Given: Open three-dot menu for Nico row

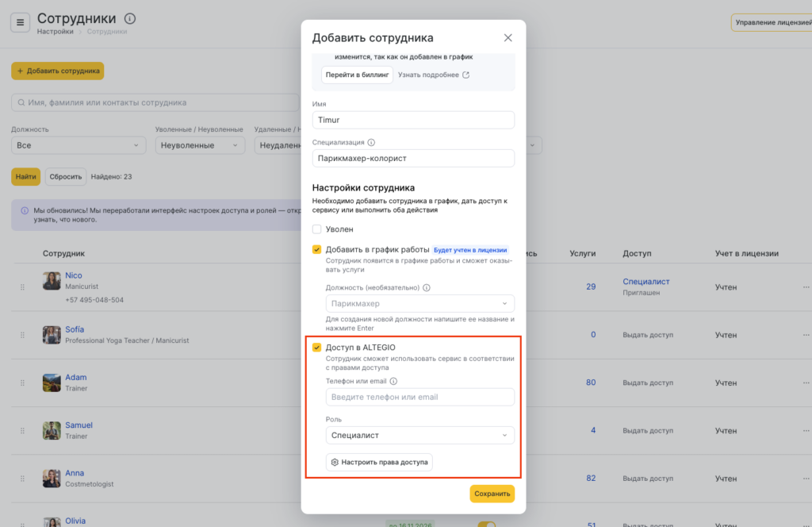Looking at the screenshot, I should [806, 287].
